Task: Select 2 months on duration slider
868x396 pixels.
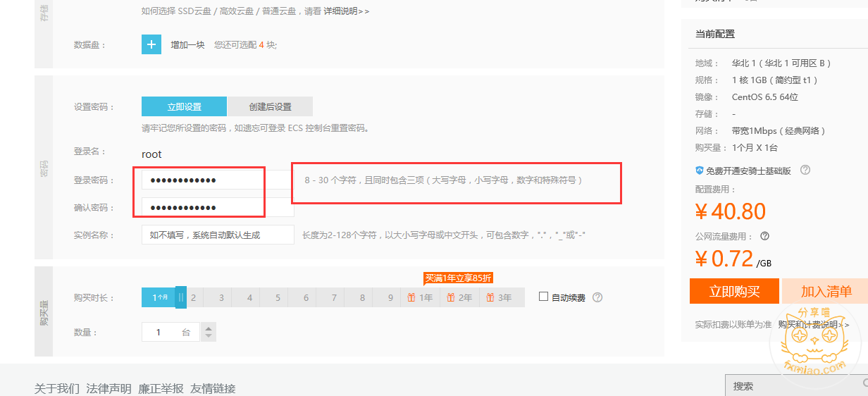Action: 193,297
